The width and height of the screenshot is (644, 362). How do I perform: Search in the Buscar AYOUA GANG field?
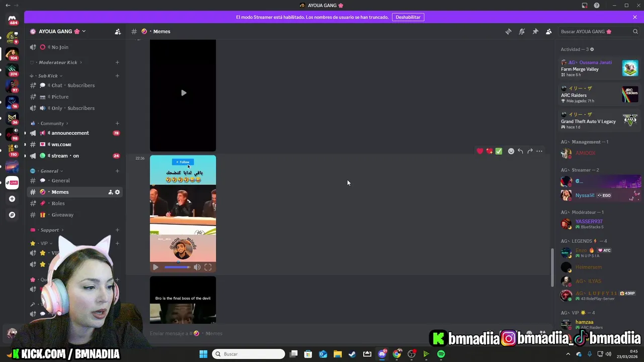pyautogui.click(x=599, y=31)
